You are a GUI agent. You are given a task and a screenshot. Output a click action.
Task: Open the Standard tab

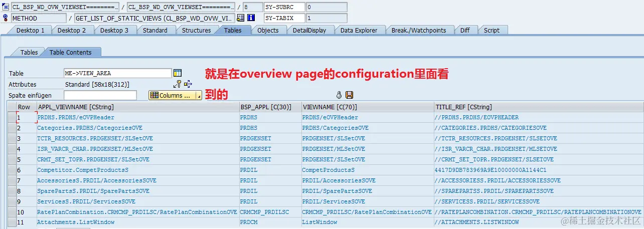pyautogui.click(x=155, y=30)
